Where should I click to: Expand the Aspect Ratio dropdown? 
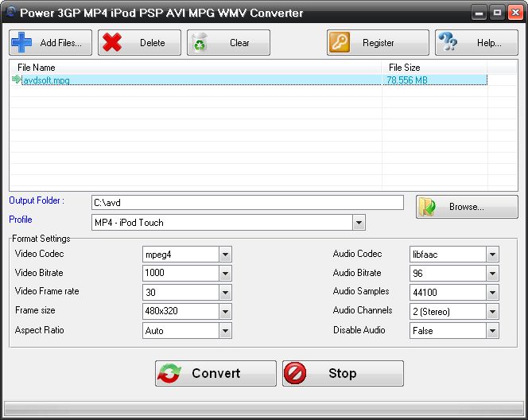(225, 330)
